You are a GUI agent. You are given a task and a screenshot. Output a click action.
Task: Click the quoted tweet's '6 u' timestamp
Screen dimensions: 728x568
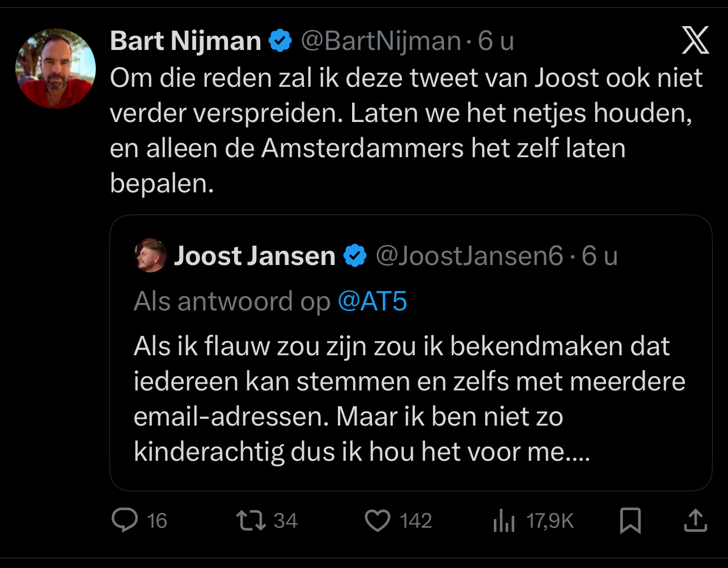coord(599,256)
